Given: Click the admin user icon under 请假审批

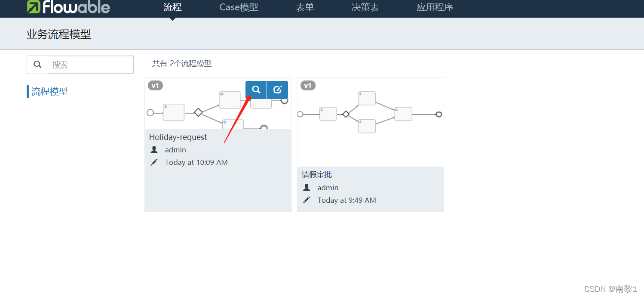Looking at the screenshot, I should pos(306,187).
